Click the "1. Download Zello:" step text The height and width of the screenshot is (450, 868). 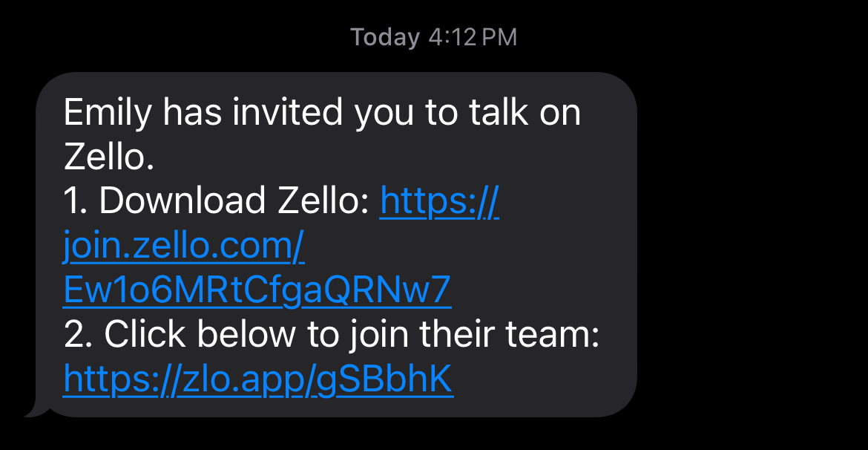pos(216,202)
